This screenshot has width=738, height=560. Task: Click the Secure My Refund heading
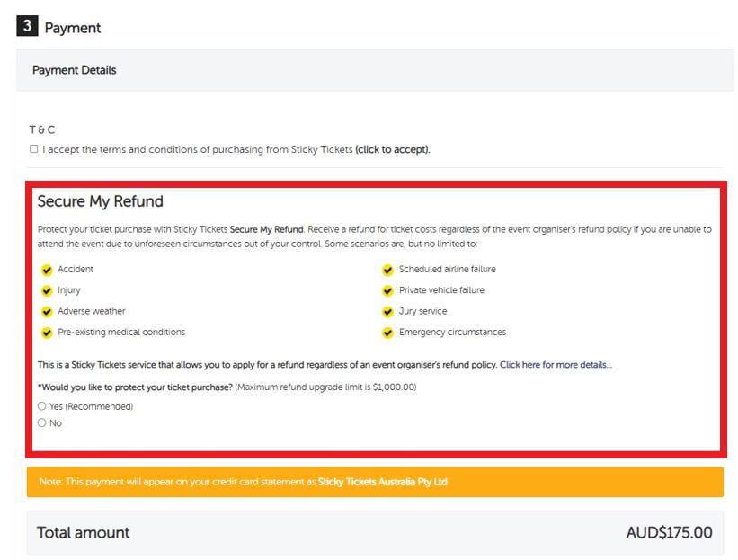[101, 201]
